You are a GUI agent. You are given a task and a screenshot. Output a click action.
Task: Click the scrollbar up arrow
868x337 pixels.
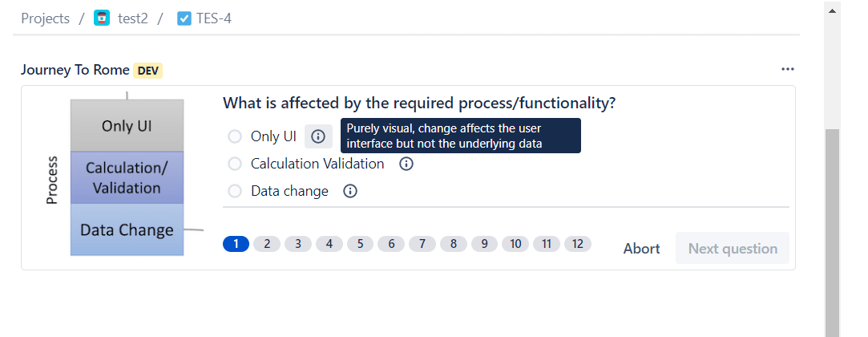tap(832, 10)
